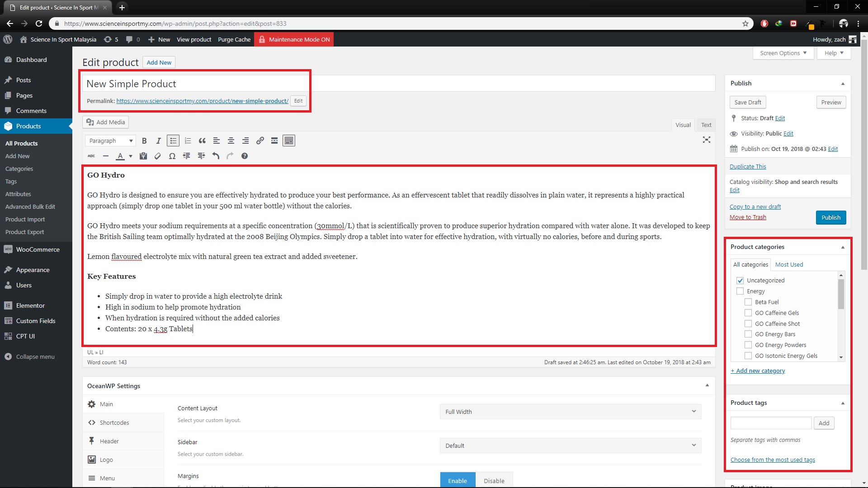
Task: Click the Add Media button
Action: coord(106,122)
